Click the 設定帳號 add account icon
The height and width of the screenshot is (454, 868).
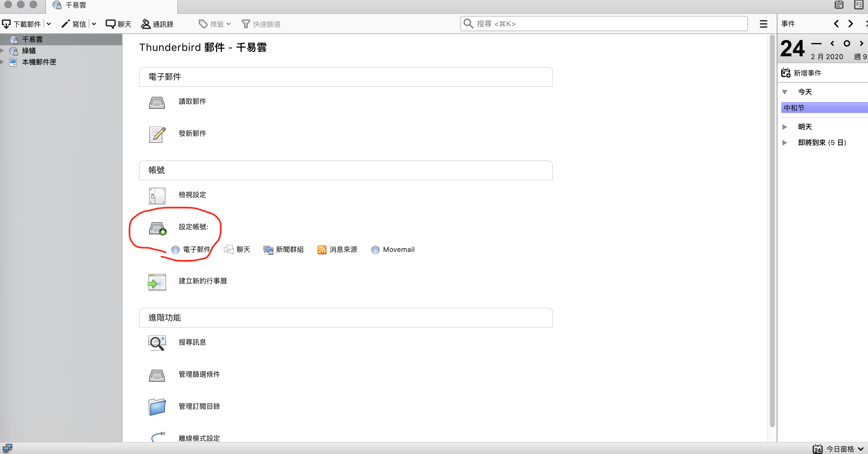click(x=158, y=228)
